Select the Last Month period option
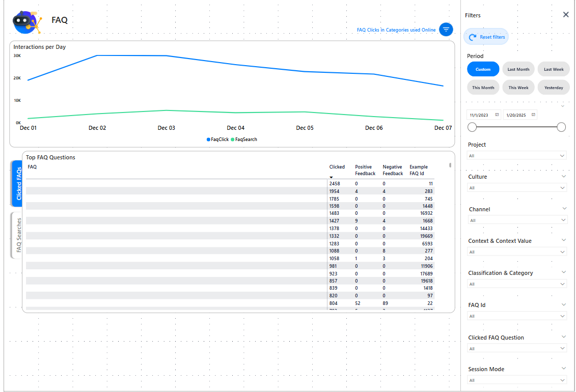The width and height of the screenshot is (576, 392). click(518, 69)
